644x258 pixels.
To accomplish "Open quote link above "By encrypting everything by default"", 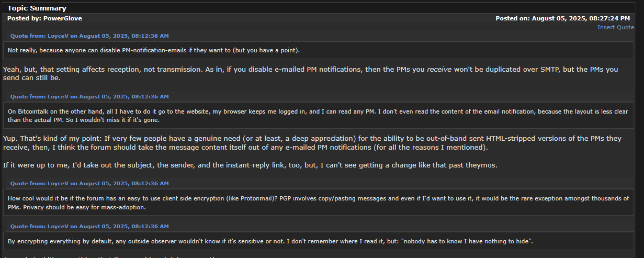I will 89,226.
